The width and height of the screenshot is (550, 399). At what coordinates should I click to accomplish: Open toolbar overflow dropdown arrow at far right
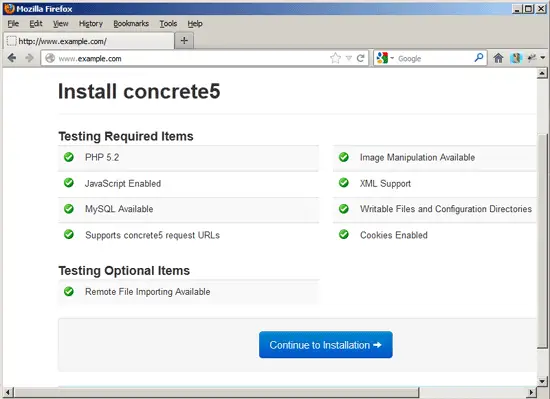coord(543,58)
